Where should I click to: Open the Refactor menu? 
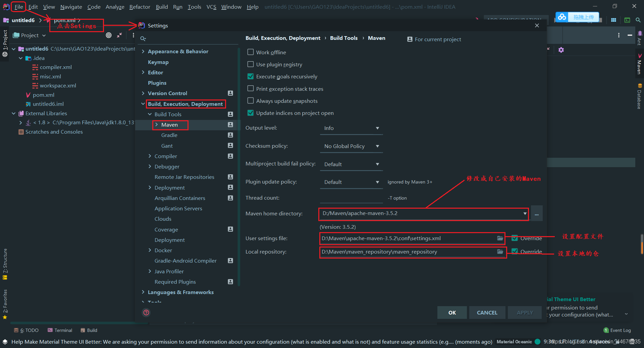[140, 7]
